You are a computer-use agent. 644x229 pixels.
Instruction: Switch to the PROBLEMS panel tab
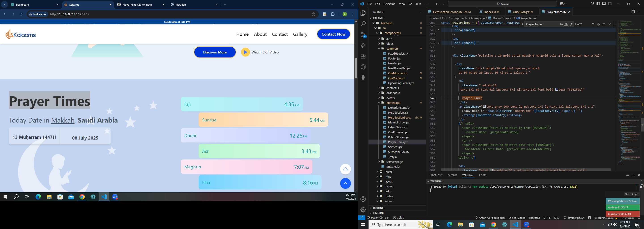pos(436,176)
